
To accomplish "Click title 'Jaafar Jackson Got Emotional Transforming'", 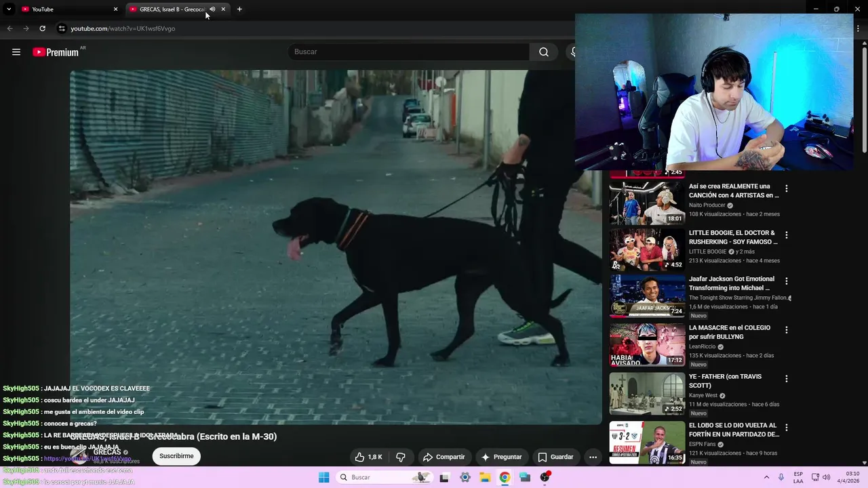I will pyautogui.click(x=732, y=283).
